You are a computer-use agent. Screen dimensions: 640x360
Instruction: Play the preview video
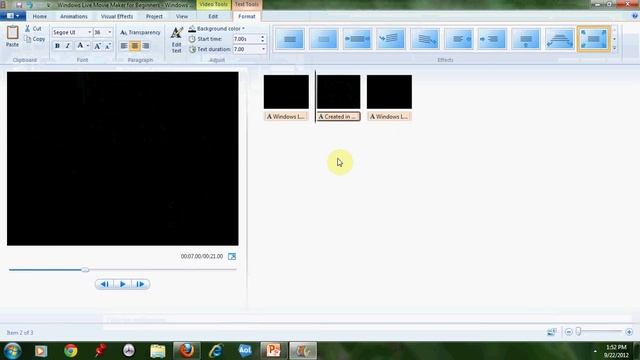coord(122,284)
